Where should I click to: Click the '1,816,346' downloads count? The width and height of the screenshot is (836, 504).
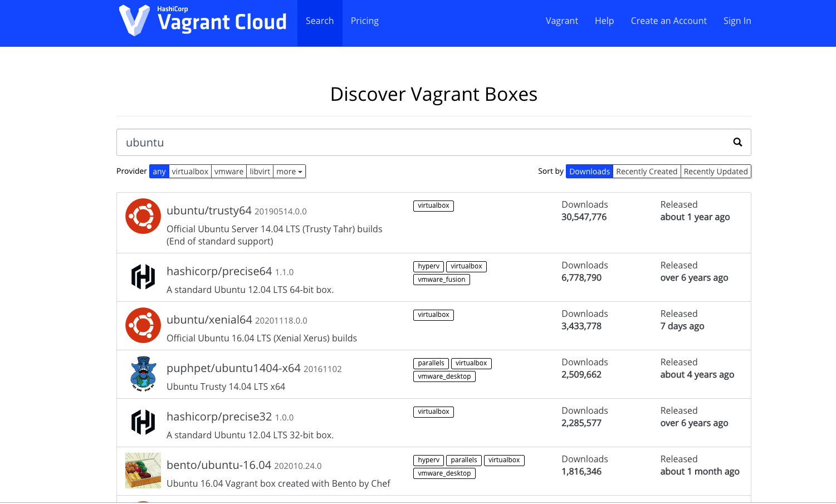pos(581,472)
